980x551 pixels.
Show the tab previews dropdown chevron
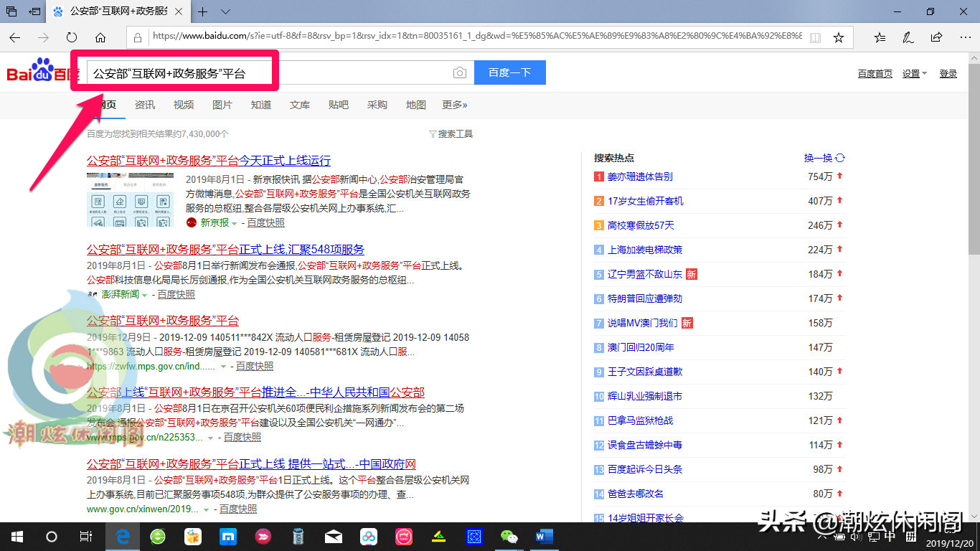225,12
